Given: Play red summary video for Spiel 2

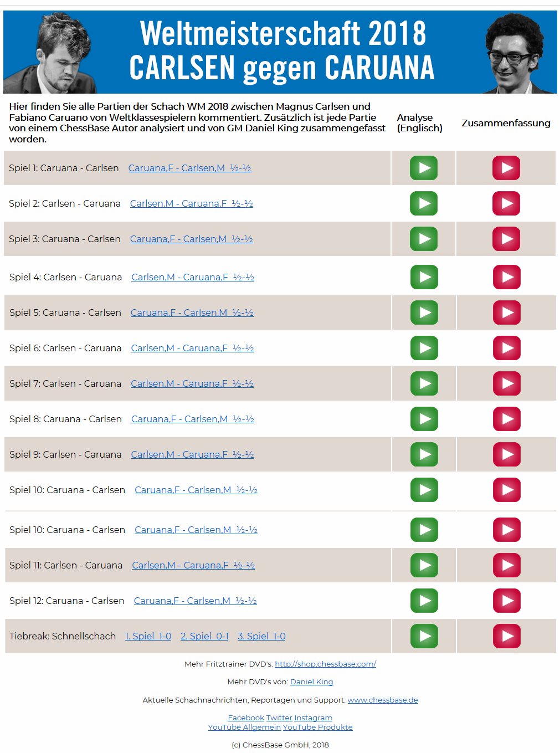Looking at the screenshot, I should coord(506,203).
